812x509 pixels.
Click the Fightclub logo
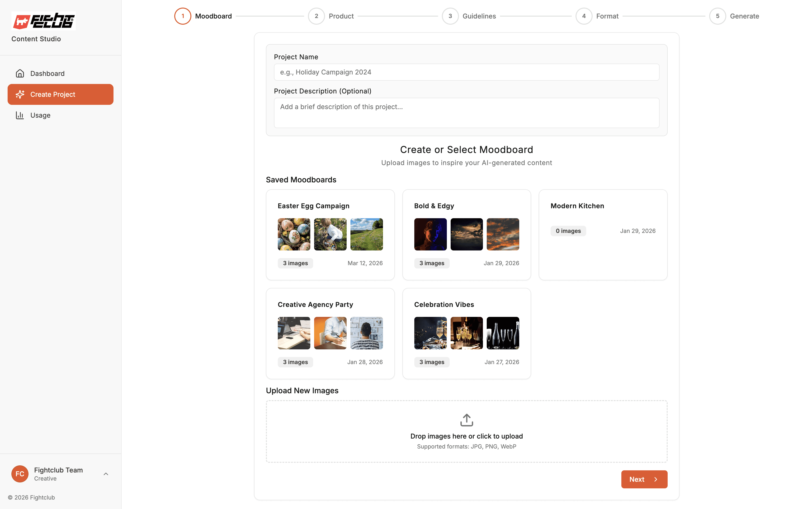point(43,21)
